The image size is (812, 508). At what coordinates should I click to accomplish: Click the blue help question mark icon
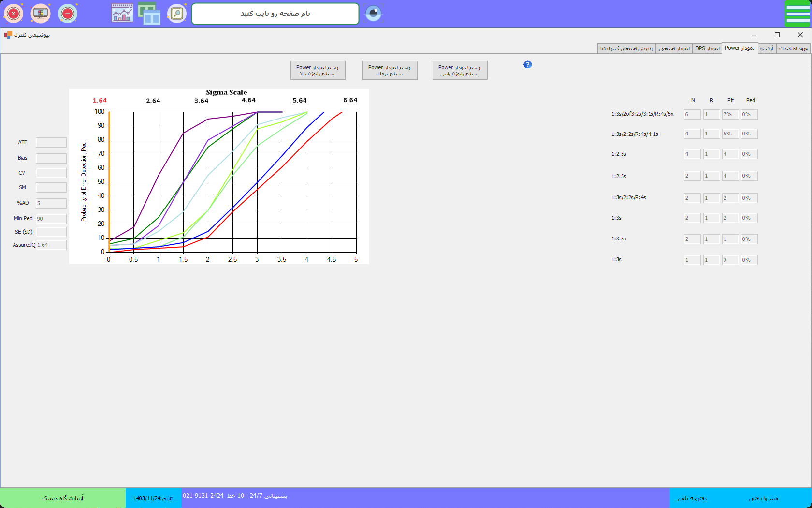527,65
